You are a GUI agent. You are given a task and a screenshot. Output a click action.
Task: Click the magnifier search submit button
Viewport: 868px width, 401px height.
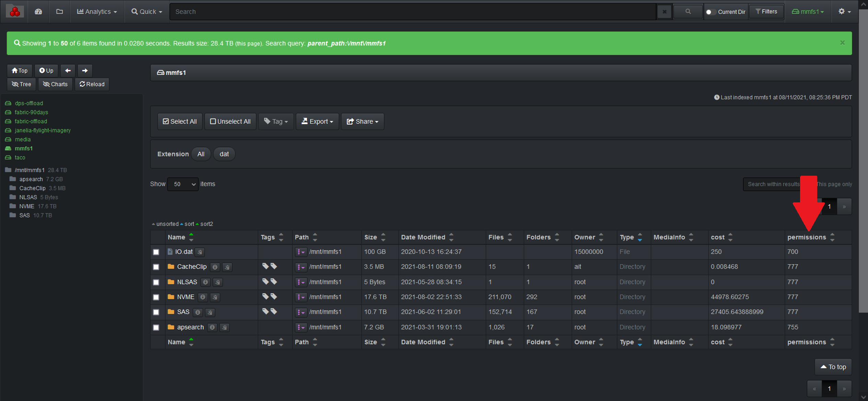[688, 11]
